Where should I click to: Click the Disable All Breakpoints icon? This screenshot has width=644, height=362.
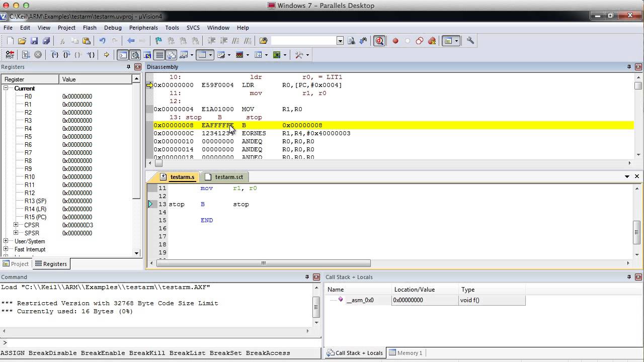pyautogui.click(x=420, y=41)
